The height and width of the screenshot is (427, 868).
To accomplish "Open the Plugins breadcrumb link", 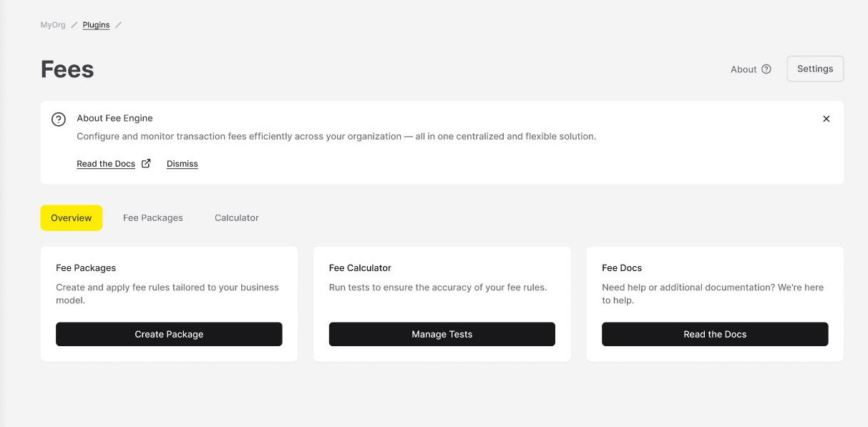I will (x=96, y=25).
